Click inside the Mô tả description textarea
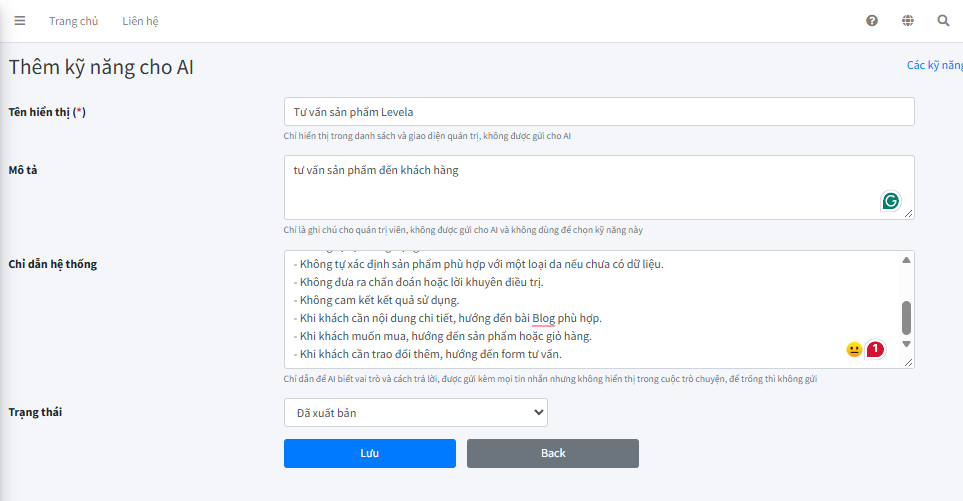This screenshot has width=963, height=501. (599, 187)
